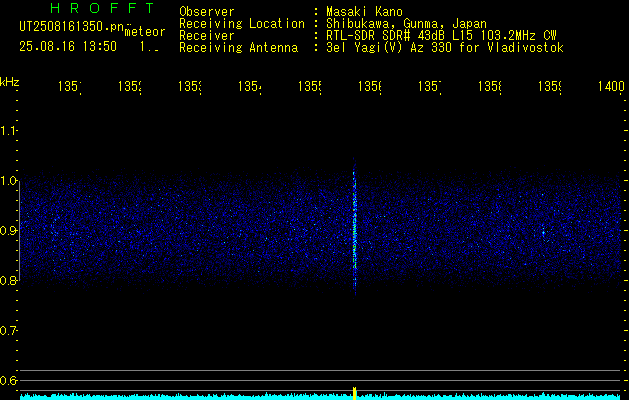Click the 1358 time axis label
Screen dimensions: 629x400
pos(489,87)
